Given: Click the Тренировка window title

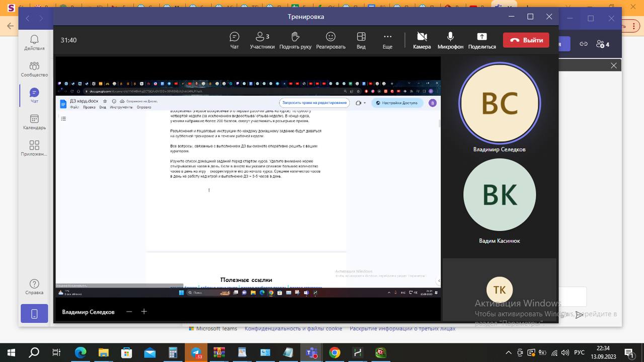Looking at the screenshot, I should point(306,17).
